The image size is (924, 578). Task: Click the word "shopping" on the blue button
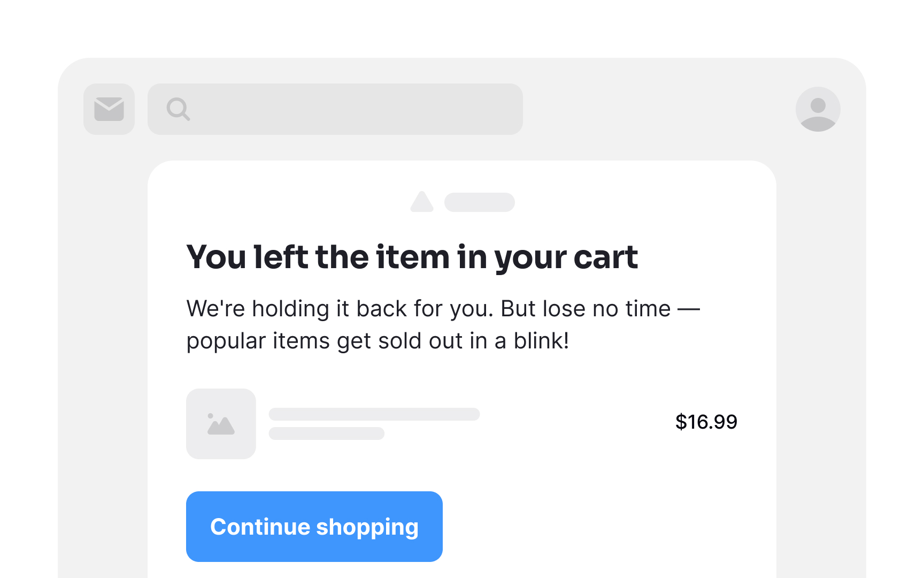click(x=367, y=528)
